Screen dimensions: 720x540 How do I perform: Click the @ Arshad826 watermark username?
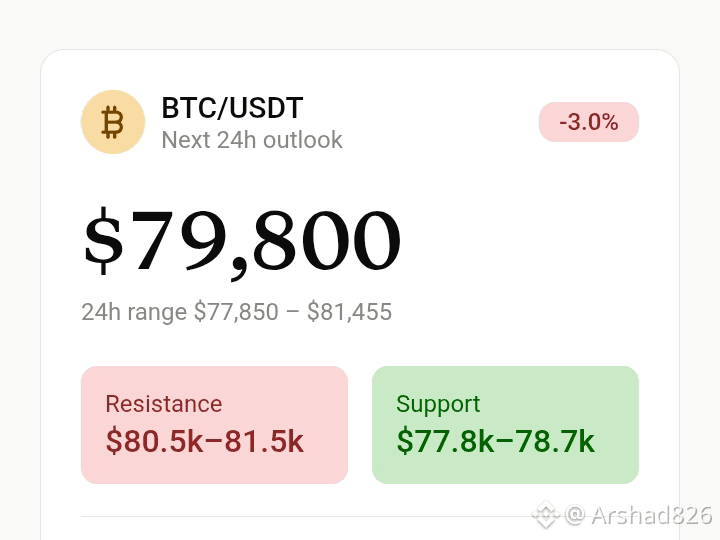[639, 515]
